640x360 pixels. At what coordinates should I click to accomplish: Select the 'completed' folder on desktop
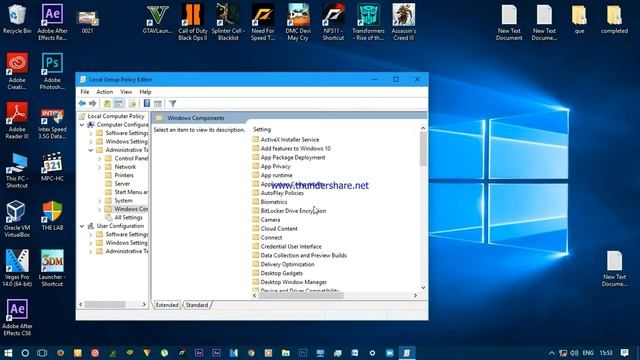click(x=614, y=19)
